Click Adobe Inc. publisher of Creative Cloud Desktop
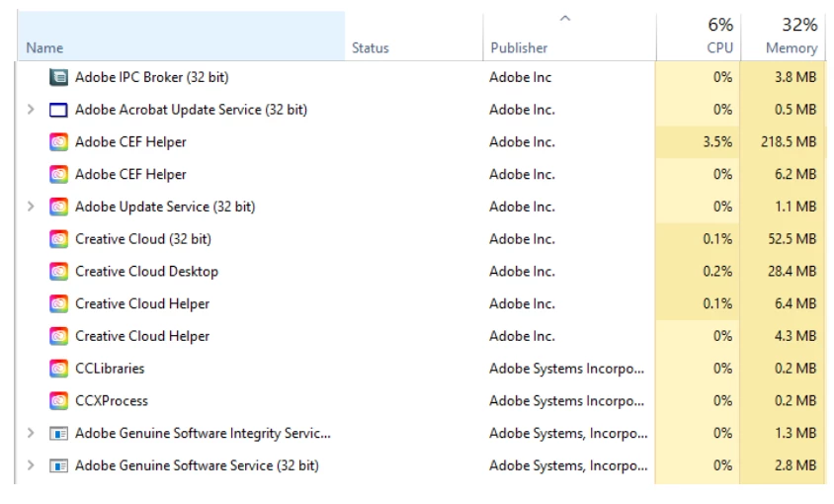The height and width of the screenshot is (504, 834). click(x=523, y=272)
